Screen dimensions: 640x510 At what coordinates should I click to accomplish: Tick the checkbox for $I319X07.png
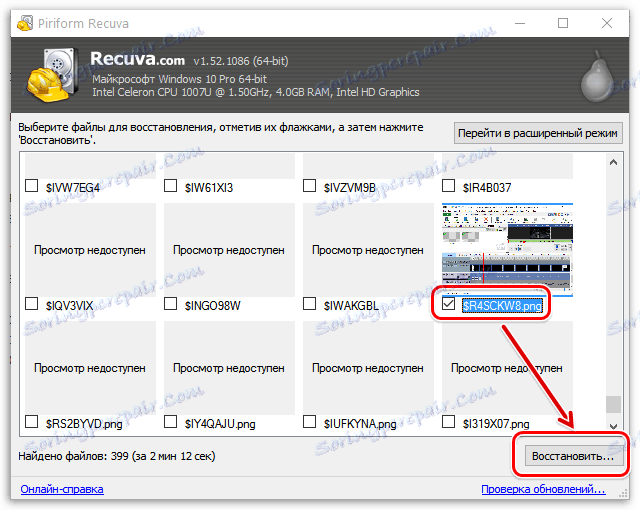(448, 421)
